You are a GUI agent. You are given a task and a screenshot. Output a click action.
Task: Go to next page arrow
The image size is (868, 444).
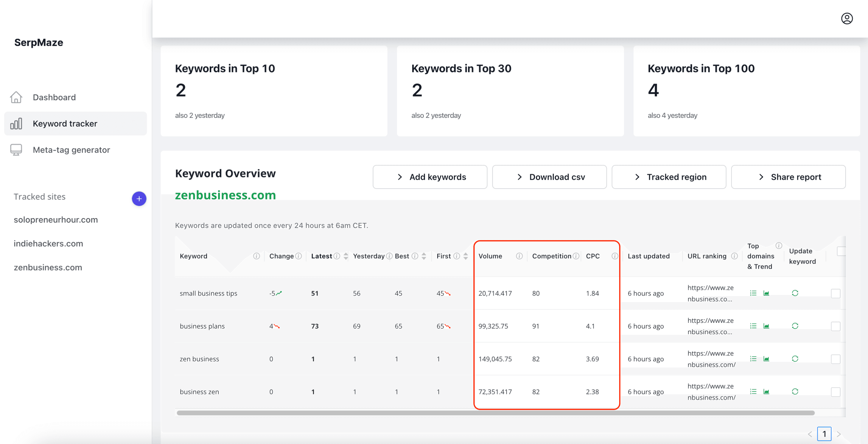point(839,434)
